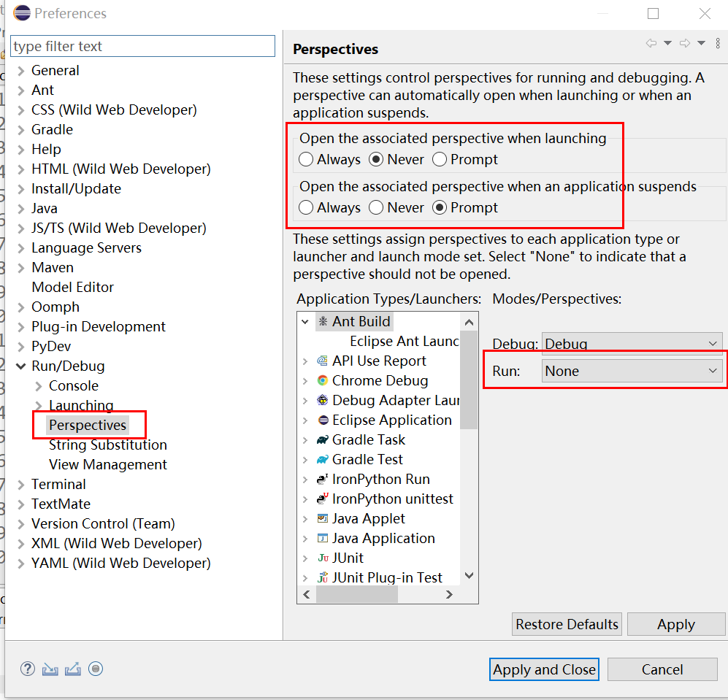Open the Debug perspective dropdown
Viewport: 728px width, 700px height.
point(632,344)
